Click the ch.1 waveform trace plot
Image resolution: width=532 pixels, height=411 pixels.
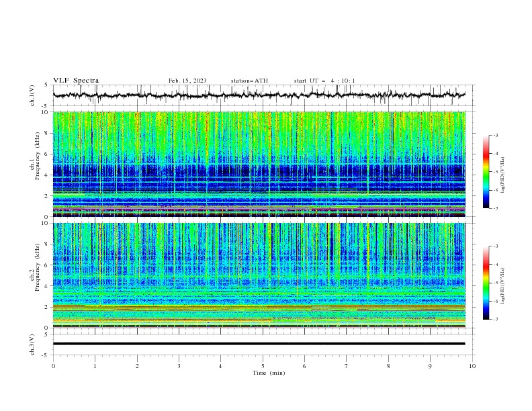coord(259,95)
